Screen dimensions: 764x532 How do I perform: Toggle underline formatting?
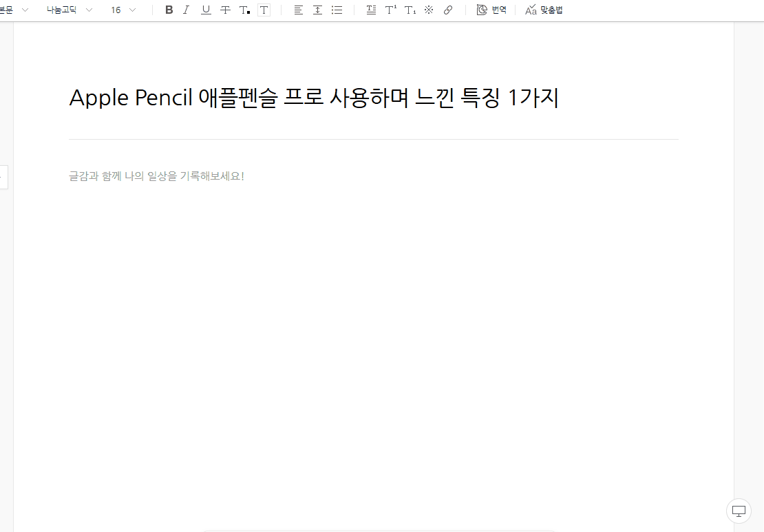206,10
